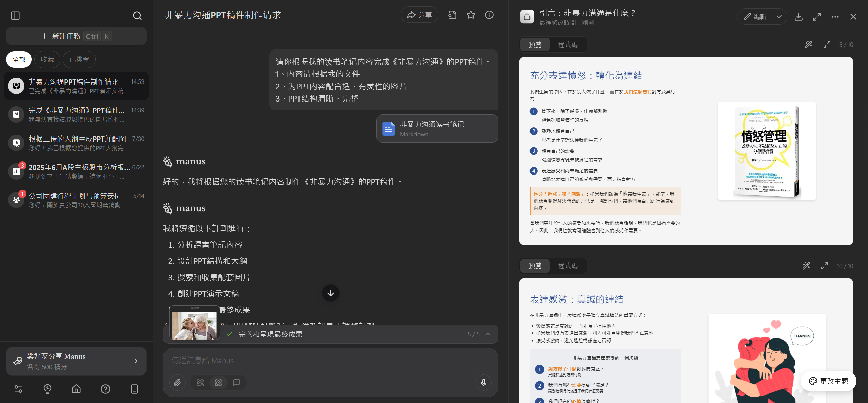Viewport: 868px width, 403px height.
Task: Open the dropdown arrow beside 編輯
Action: (x=779, y=17)
